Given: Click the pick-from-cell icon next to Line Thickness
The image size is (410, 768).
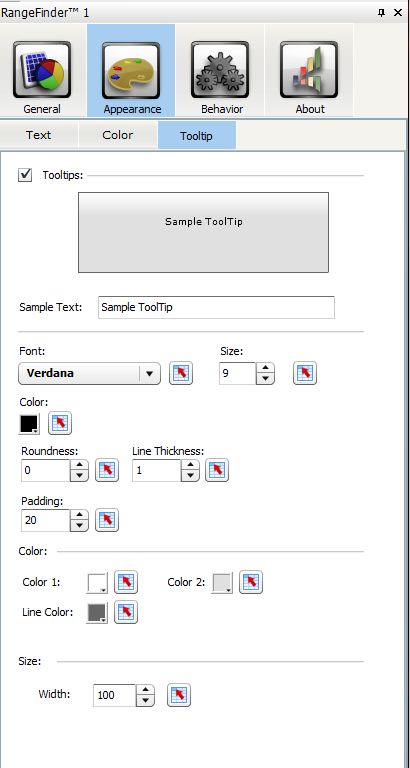Looking at the screenshot, I should coord(217,471).
